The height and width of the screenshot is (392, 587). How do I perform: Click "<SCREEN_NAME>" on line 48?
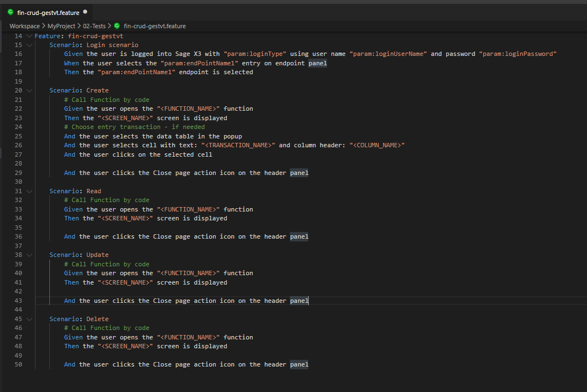click(x=125, y=347)
